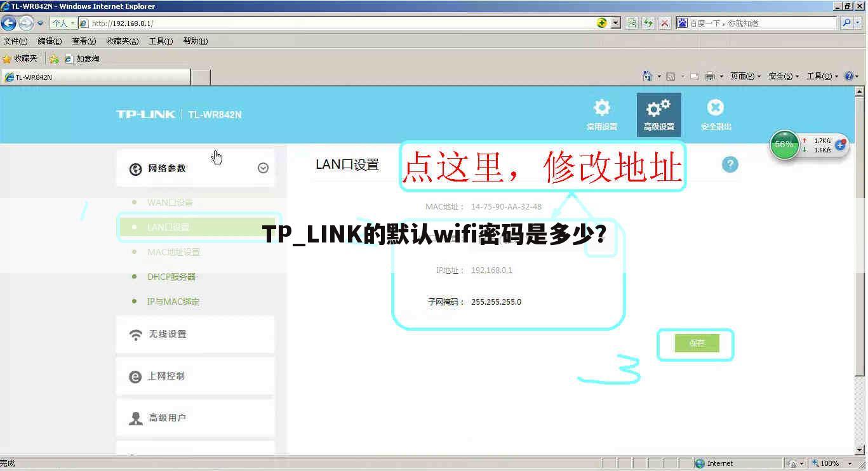Viewport: 868px width, 471px height.
Task: Open the 编辑(E) menu
Action: [x=50, y=41]
